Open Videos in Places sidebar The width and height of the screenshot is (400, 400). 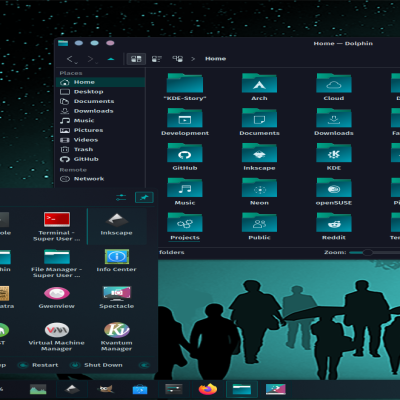[101, 140]
